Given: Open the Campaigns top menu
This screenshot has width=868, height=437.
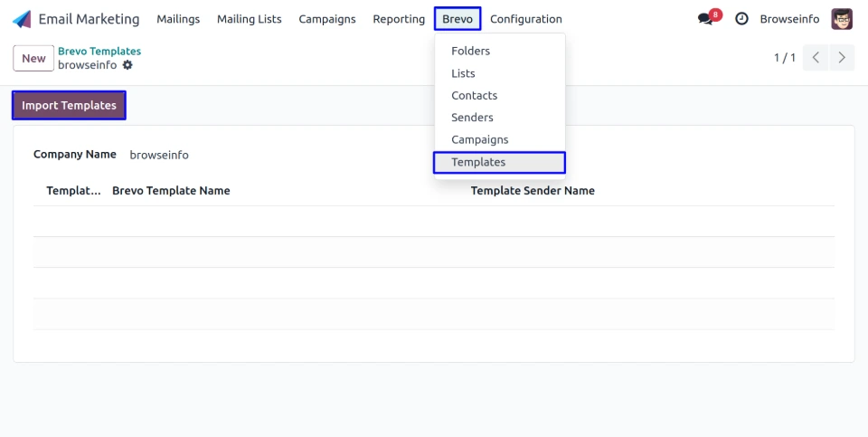Looking at the screenshot, I should coord(327,19).
